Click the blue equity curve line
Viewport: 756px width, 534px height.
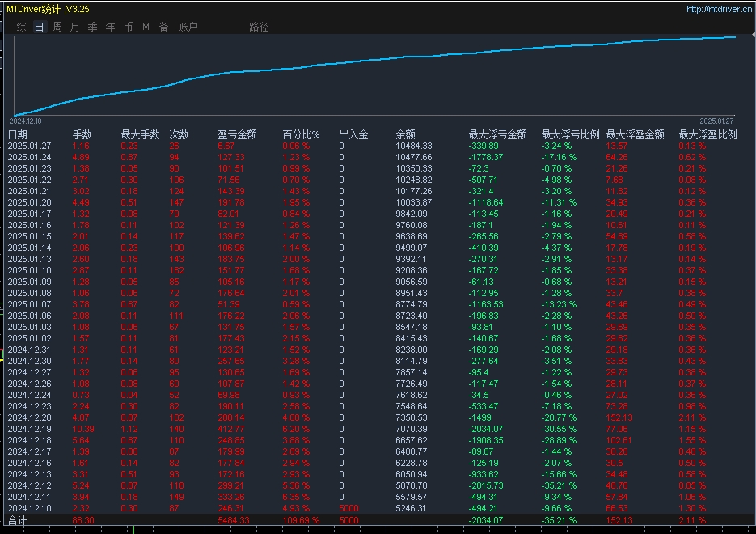click(x=374, y=60)
